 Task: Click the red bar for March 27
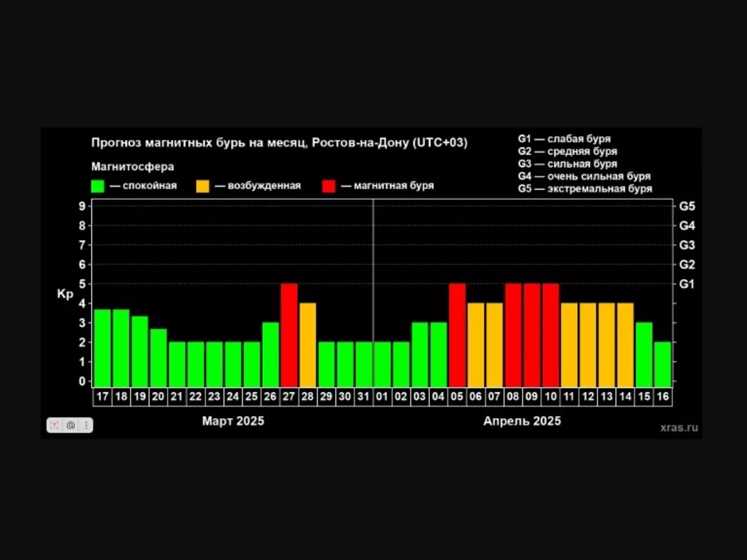(x=289, y=335)
